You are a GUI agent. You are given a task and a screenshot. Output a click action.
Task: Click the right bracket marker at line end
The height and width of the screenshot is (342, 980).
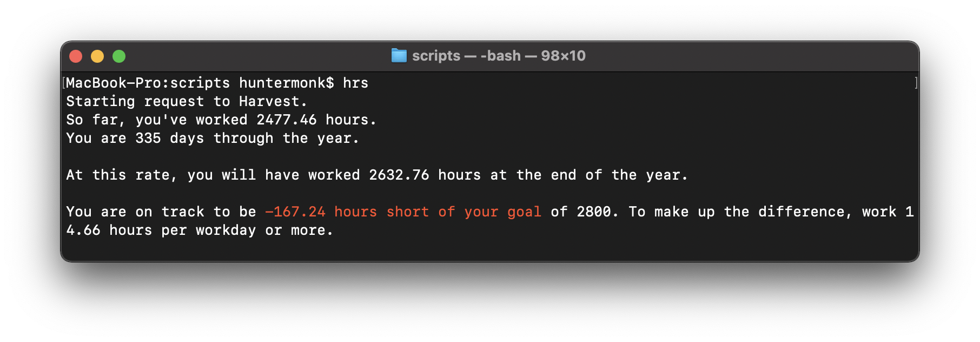click(x=916, y=83)
